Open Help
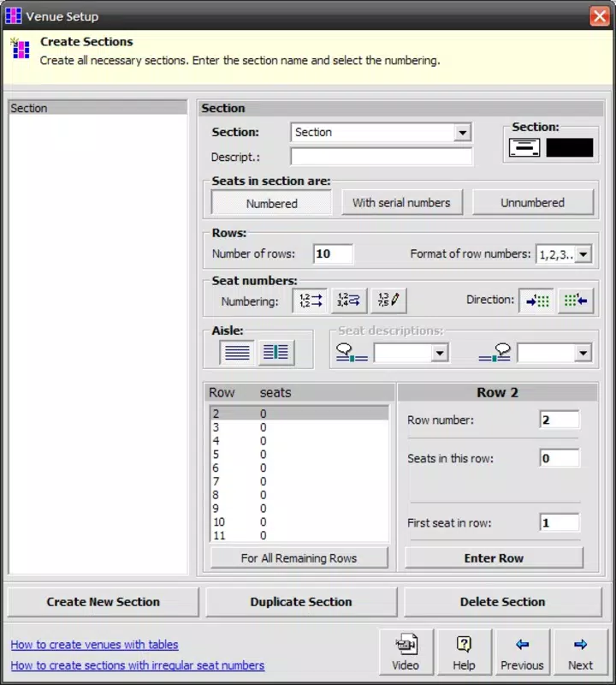This screenshot has height=685, width=616. click(464, 652)
